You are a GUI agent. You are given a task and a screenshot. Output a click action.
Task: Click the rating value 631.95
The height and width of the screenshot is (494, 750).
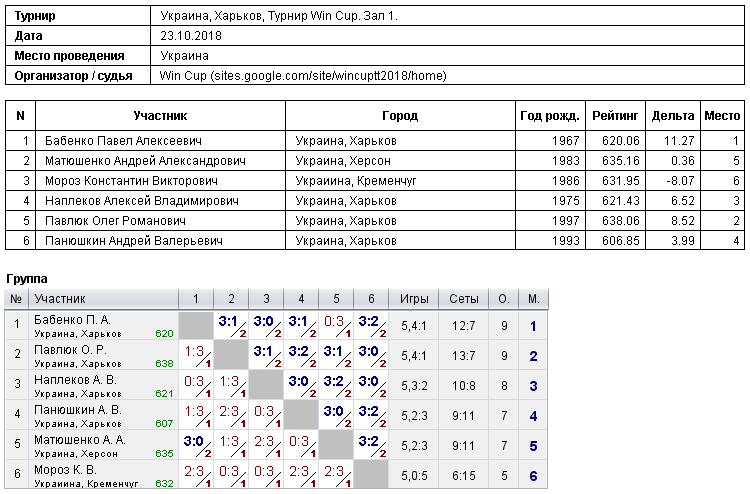(621, 181)
